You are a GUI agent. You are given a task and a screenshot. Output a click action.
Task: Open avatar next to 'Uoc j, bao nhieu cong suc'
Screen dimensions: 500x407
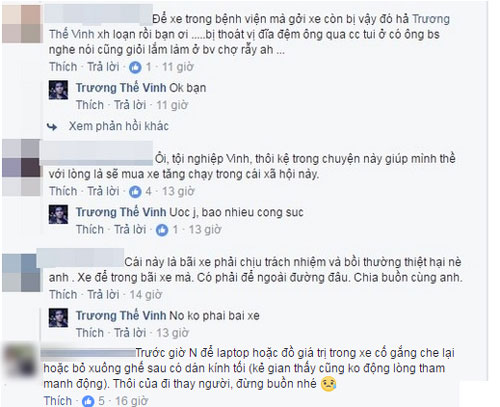[x=58, y=214]
